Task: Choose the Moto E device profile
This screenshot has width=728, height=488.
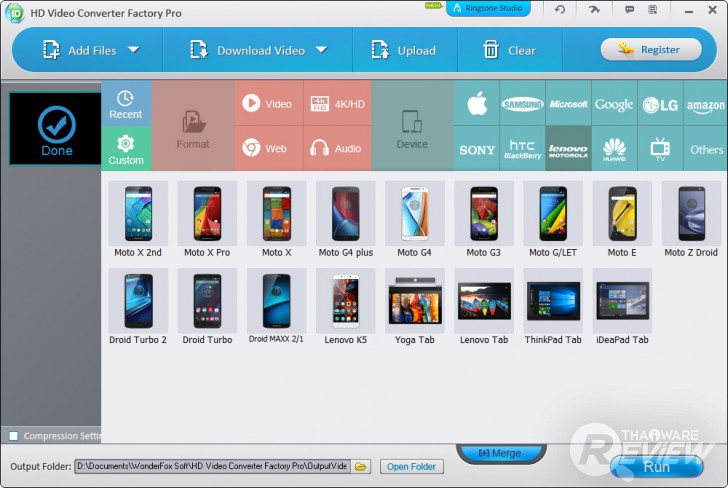Action: 622,220
